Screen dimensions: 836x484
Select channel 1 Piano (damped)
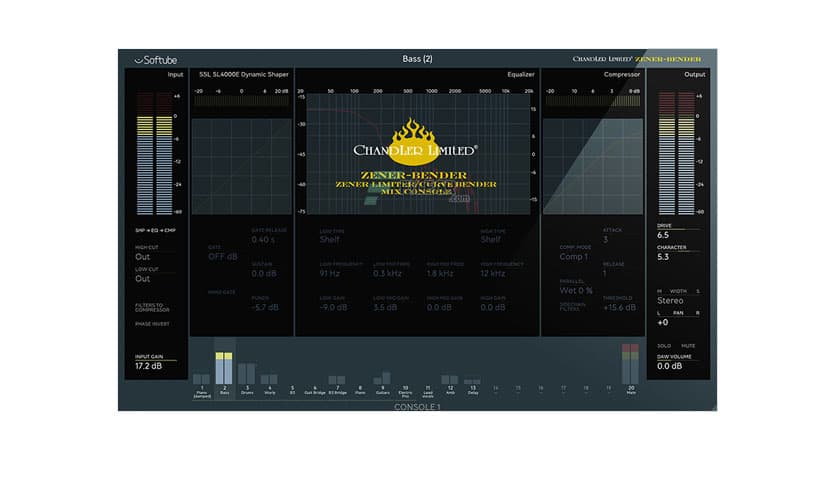202,386
